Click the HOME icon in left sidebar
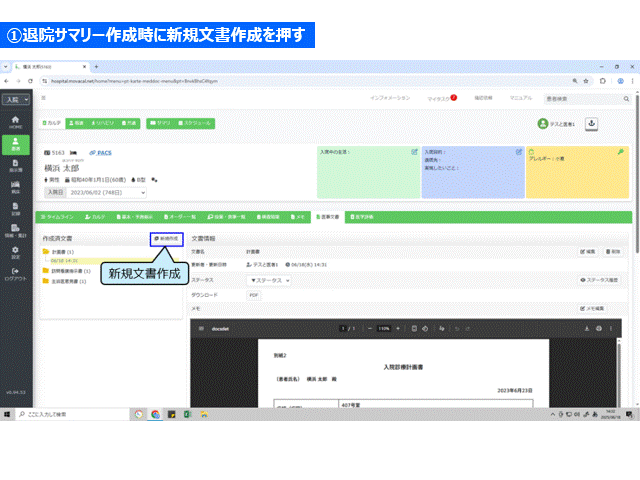640x480 pixels. click(15, 121)
